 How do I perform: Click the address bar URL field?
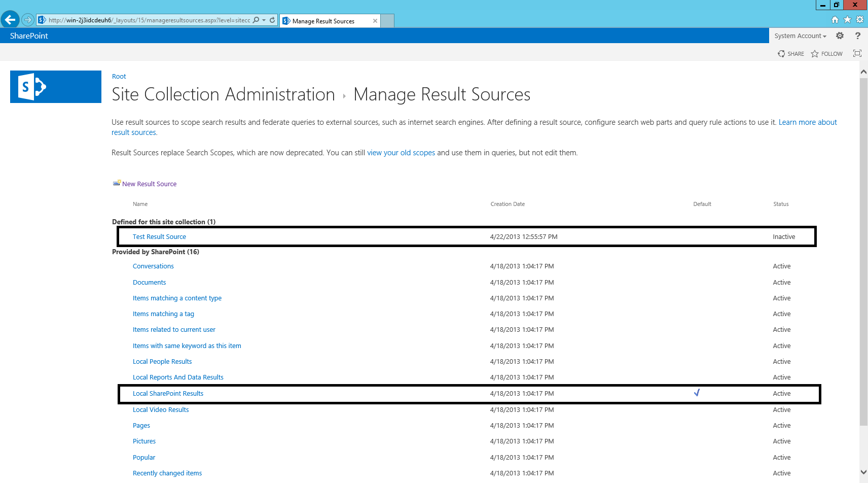149,20
